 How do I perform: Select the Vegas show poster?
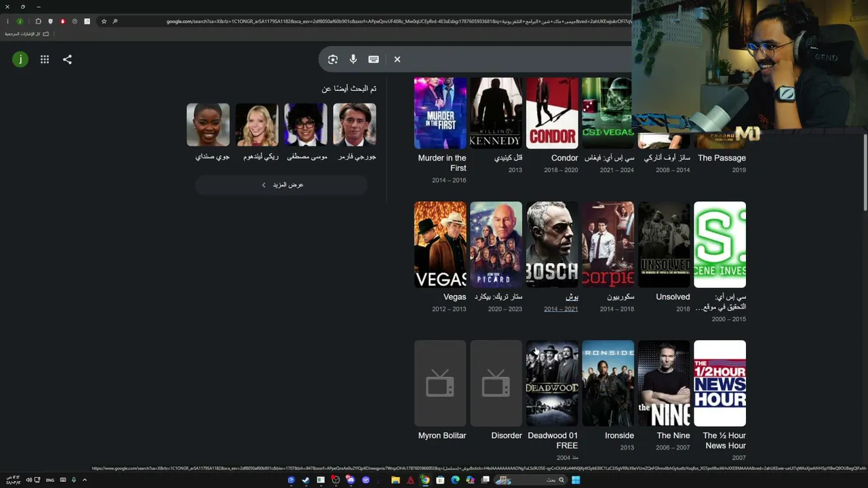(440, 245)
